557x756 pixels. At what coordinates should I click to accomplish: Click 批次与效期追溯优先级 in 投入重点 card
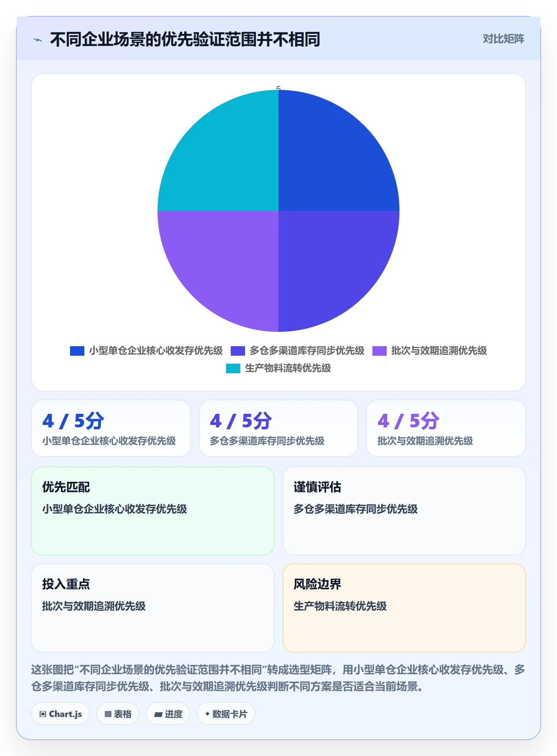[x=94, y=606]
